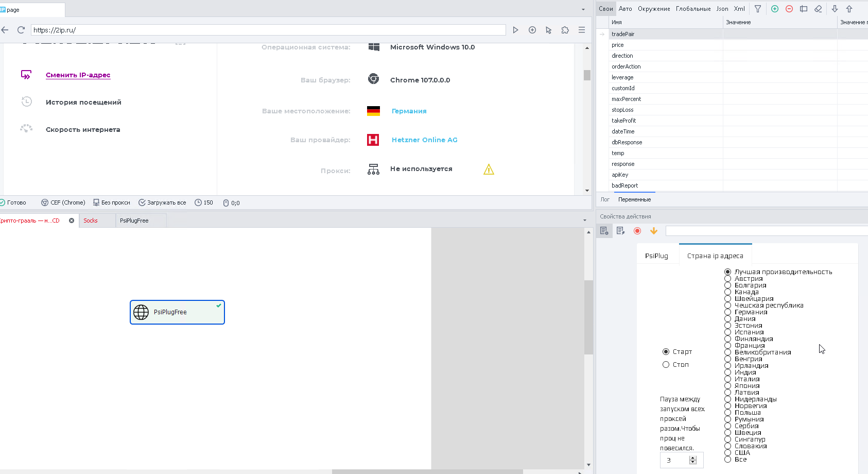Click the Загружать все status item
Viewport: 868px width, 474px height.
(x=162, y=202)
